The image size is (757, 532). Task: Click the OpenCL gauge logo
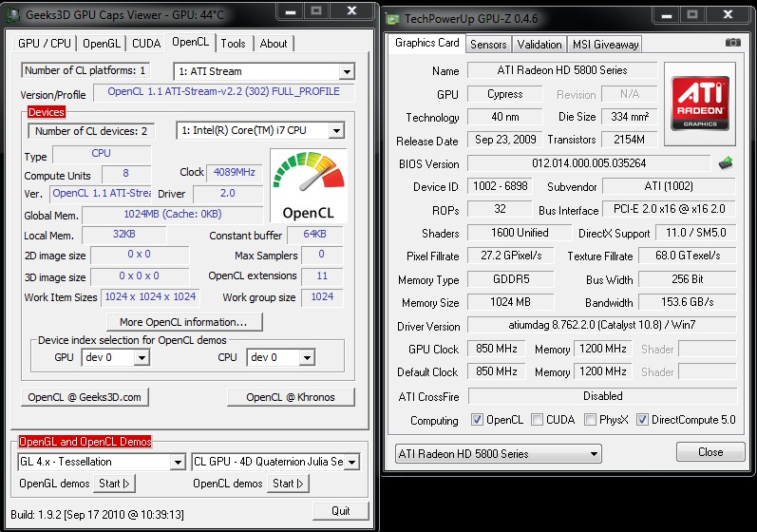308,186
